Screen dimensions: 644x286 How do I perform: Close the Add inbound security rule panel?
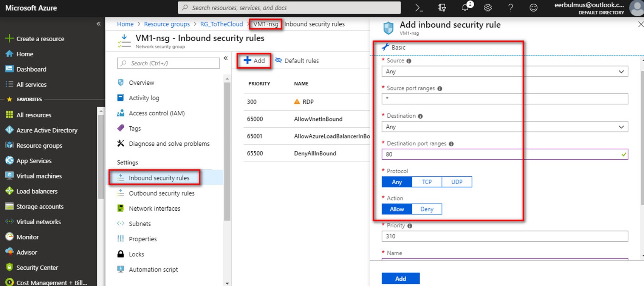pos(641,24)
